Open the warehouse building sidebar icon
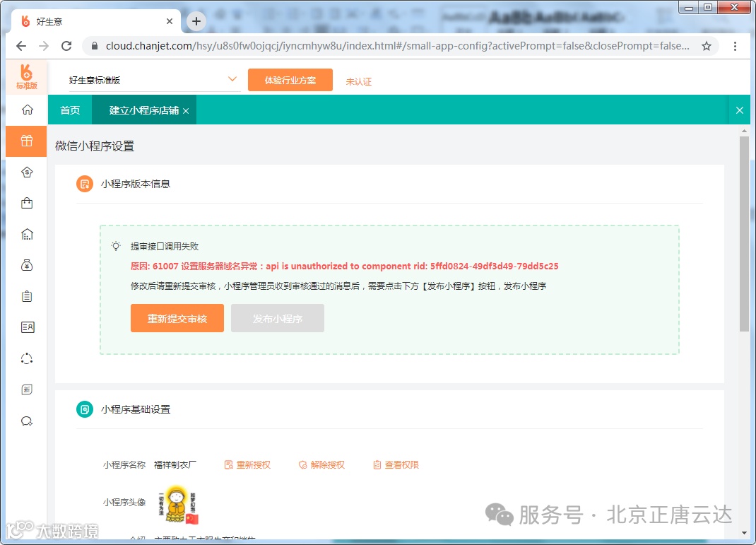This screenshot has width=756, height=545. [x=27, y=235]
